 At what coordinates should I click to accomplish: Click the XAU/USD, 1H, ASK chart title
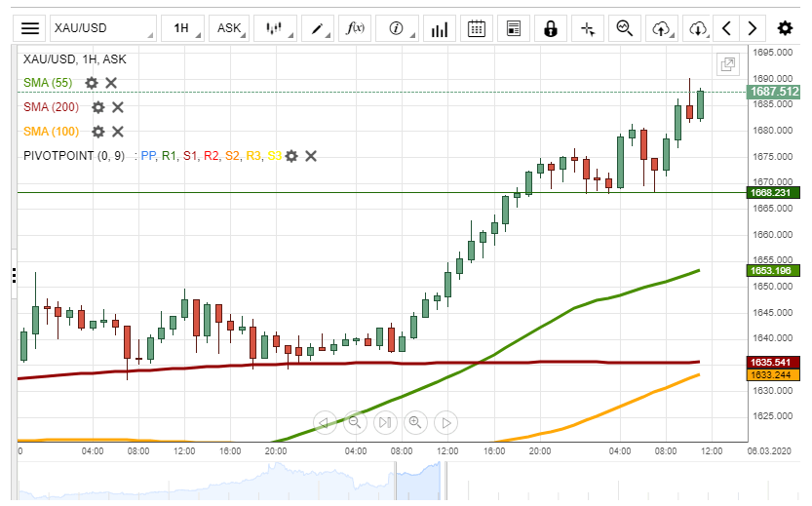[74, 59]
